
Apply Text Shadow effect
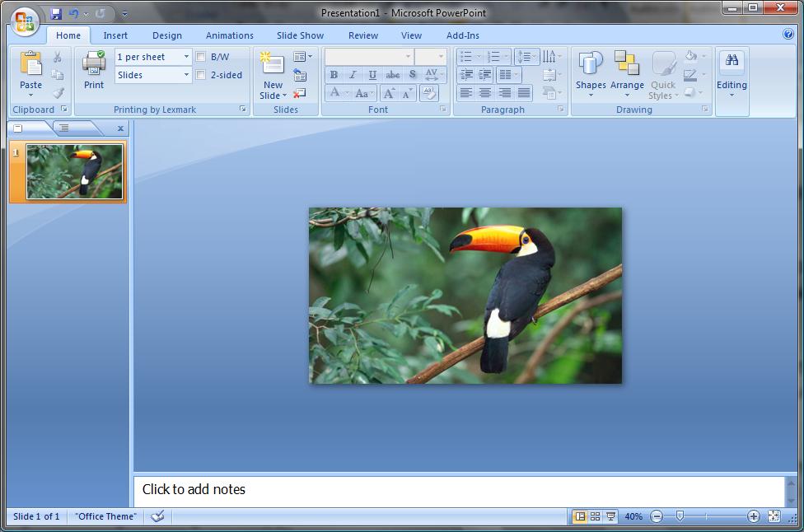(x=412, y=75)
